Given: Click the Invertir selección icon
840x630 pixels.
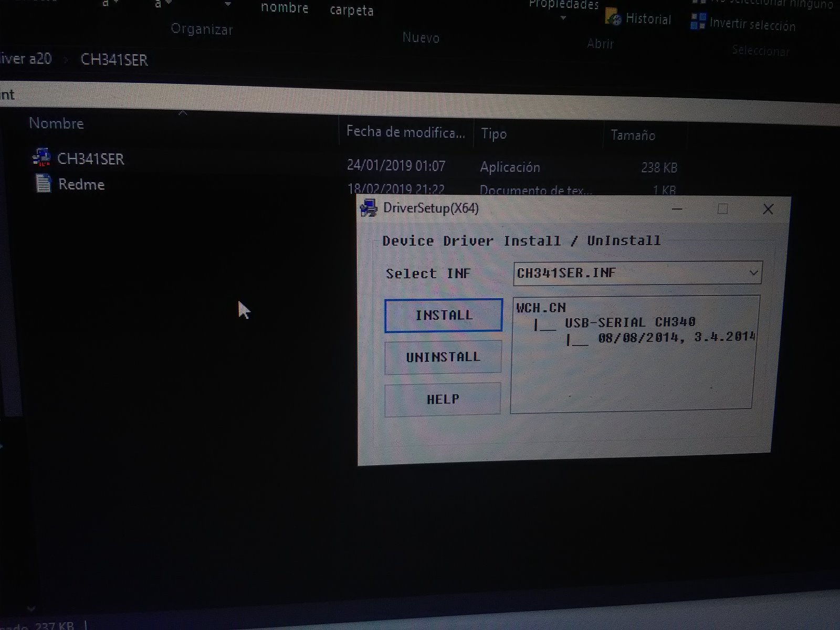Looking at the screenshot, I should [x=698, y=22].
